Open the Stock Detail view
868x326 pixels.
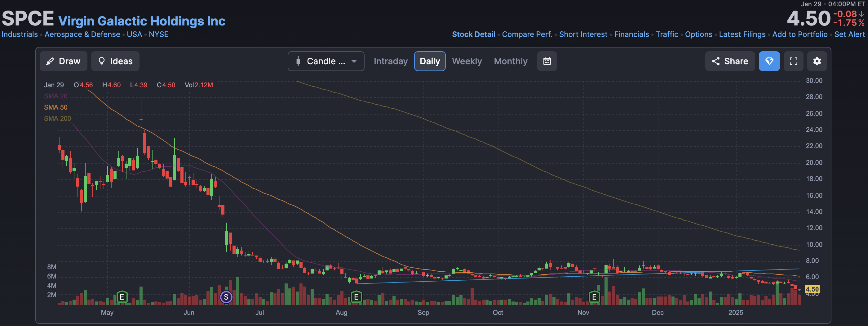click(x=473, y=34)
